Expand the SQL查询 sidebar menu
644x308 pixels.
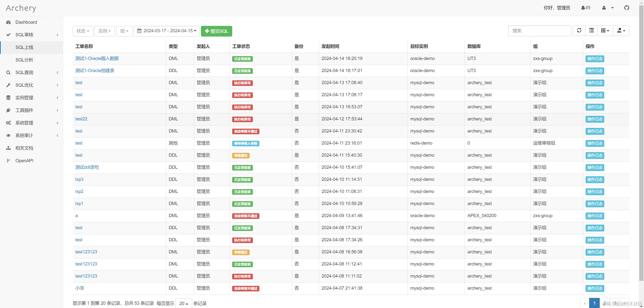click(24, 73)
